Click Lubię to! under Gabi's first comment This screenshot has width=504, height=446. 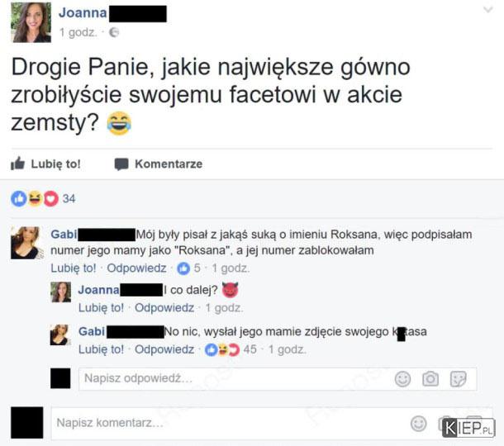tap(74, 268)
